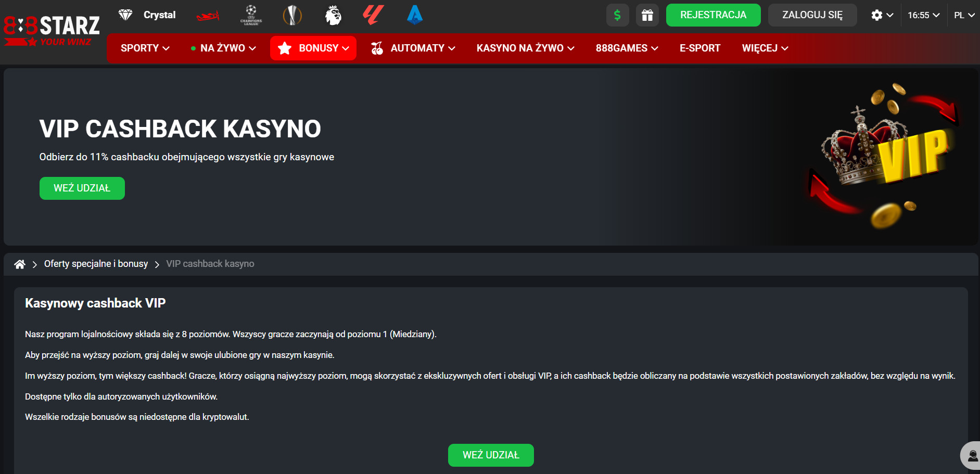Image resolution: width=980 pixels, height=474 pixels.
Task: Open the Europa League trophy icon
Action: point(292,15)
